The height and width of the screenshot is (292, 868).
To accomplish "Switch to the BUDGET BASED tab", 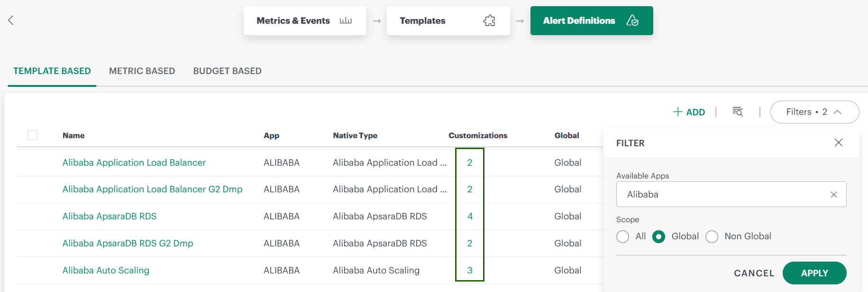I will tap(227, 71).
